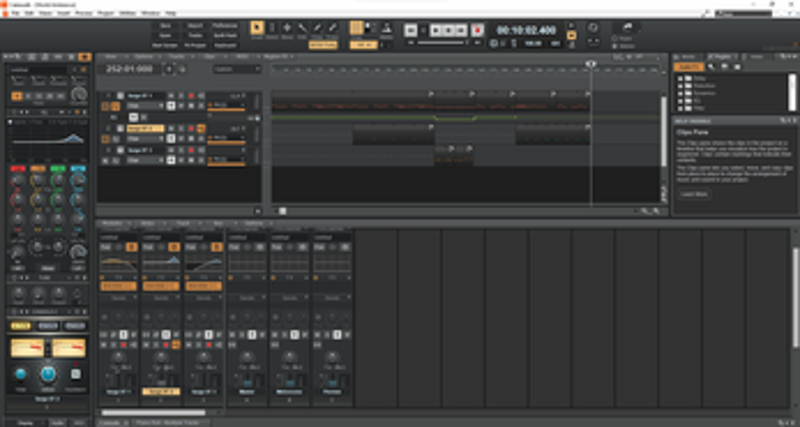Click the Open button in control bar
This screenshot has height=427, width=800.
click(165, 35)
